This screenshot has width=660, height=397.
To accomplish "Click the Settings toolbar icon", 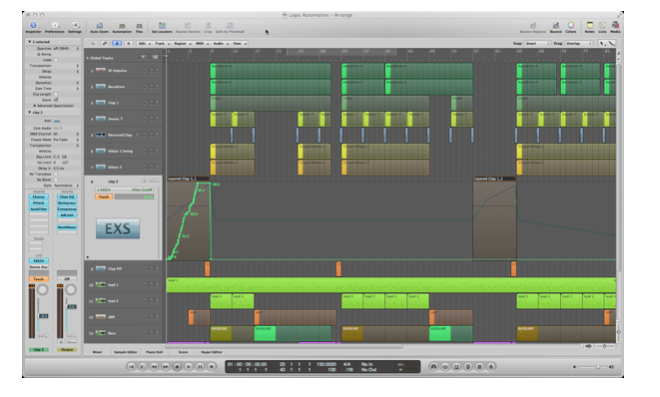I will coord(75,27).
